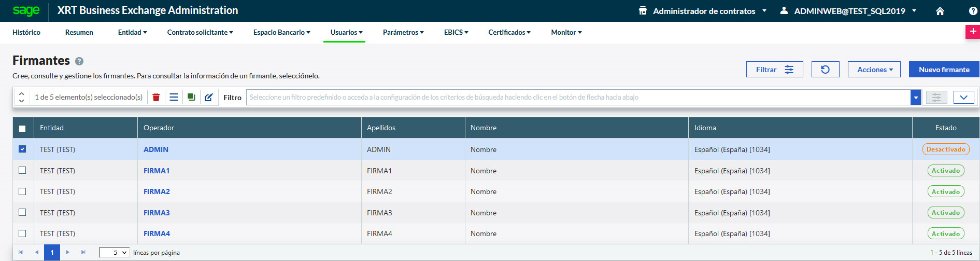Viewport: 980px width, 261px height.
Task: Click the circular arrow refresh button
Action: (x=825, y=70)
